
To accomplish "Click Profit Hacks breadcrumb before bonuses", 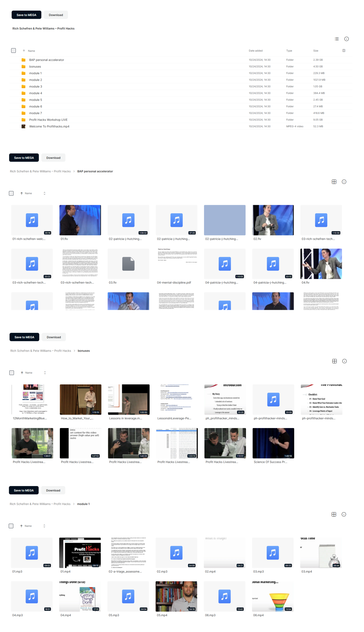I will pos(41,351).
